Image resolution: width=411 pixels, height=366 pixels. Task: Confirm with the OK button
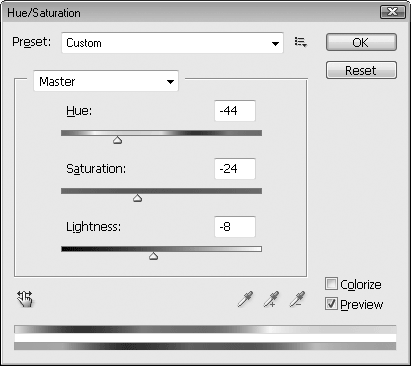tap(361, 42)
